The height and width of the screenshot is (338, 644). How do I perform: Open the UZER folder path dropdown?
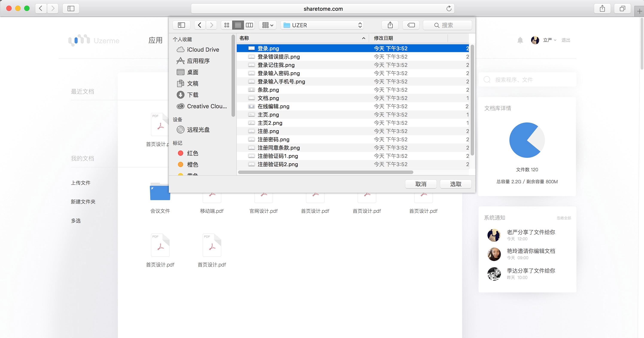coord(322,25)
